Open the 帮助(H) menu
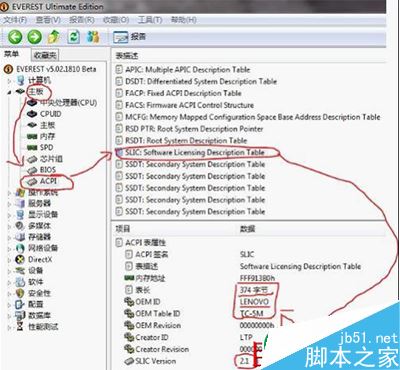The height and width of the screenshot is (370, 400). pos(183,20)
